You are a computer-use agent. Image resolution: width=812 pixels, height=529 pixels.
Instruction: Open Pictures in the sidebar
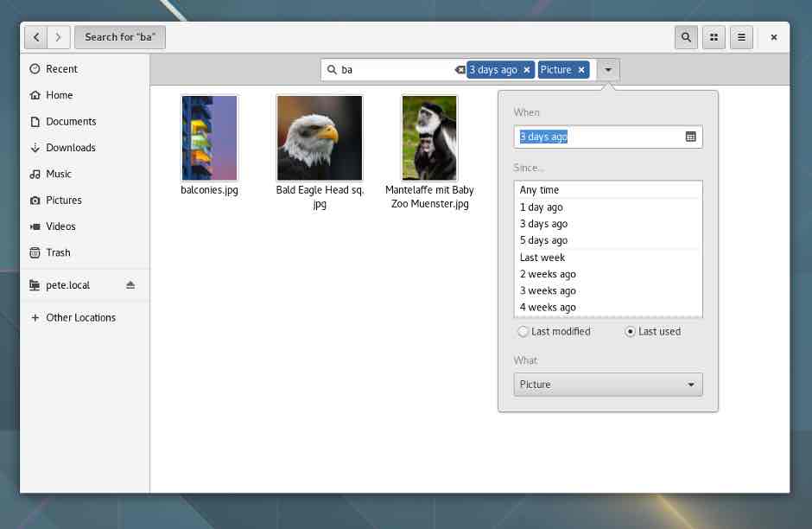pyautogui.click(x=64, y=200)
